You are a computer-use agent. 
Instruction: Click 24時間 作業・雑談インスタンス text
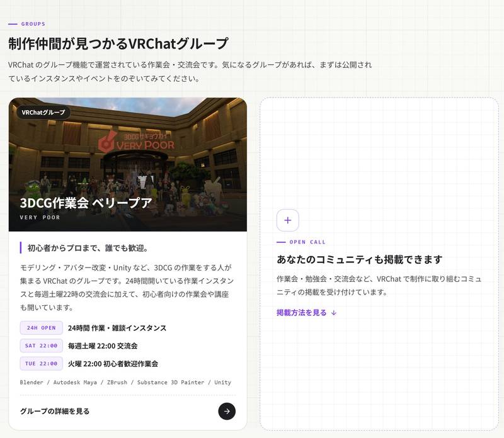pyautogui.click(x=117, y=328)
